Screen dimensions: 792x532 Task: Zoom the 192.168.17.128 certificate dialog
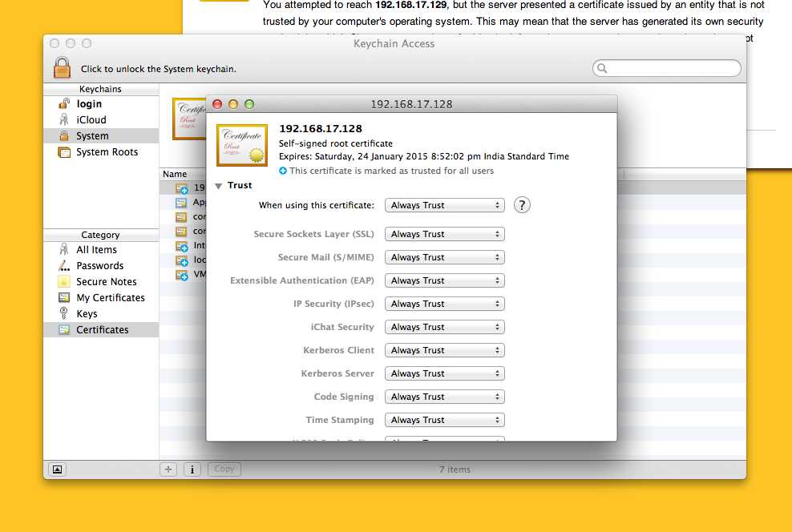[249, 104]
